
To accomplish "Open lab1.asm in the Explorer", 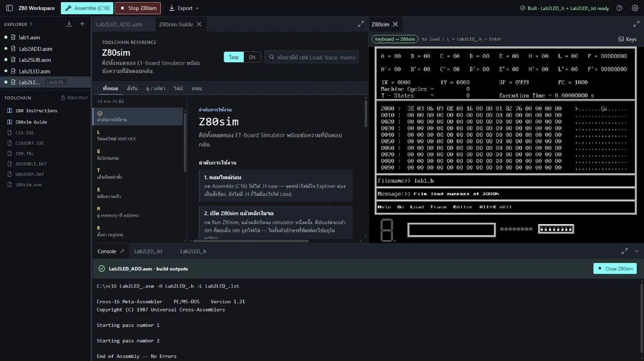I will [45, 38].
